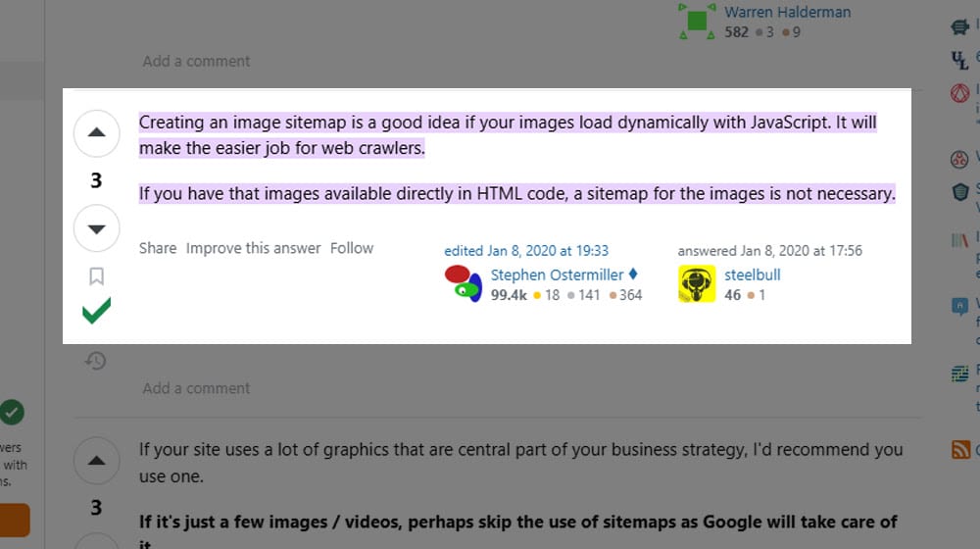
Task: Click the green accepted answer checkmark
Action: point(96,310)
